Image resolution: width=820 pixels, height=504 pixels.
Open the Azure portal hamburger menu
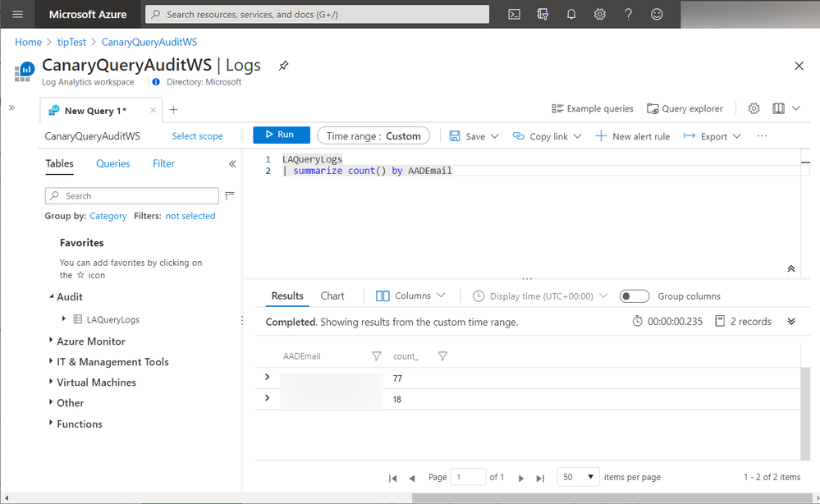[x=17, y=14]
